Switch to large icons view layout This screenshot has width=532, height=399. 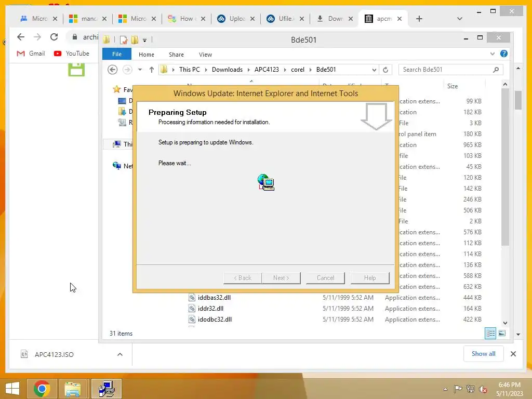502,334
